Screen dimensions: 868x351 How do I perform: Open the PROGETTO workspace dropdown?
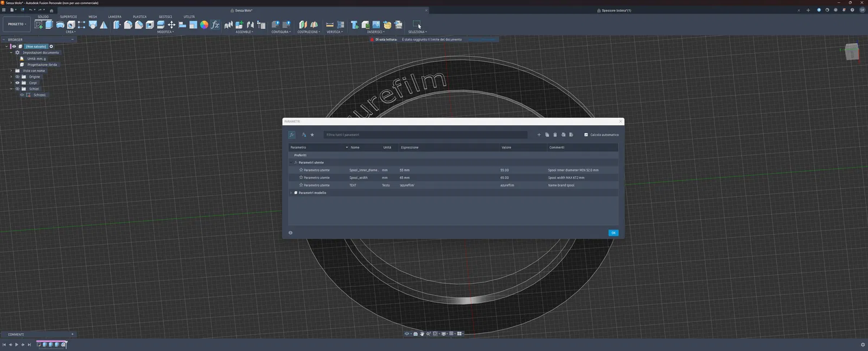[17, 24]
